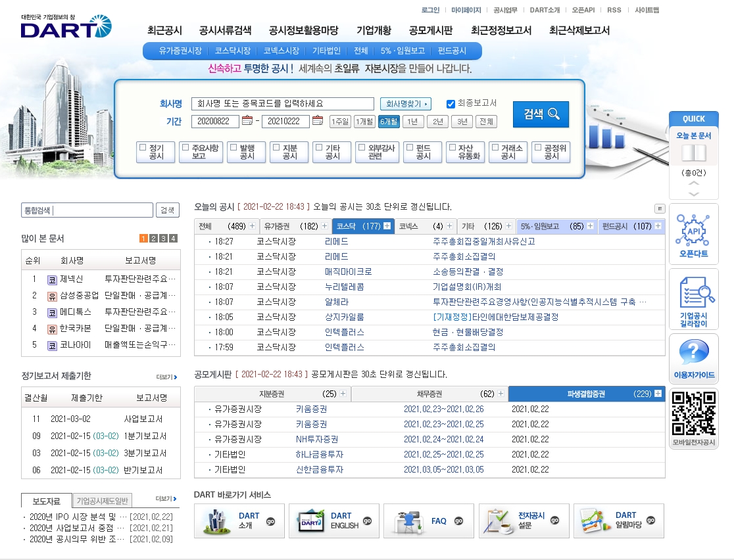Check the 발행공시 checkbox
This screenshot has width=734, height=560.
233,147
